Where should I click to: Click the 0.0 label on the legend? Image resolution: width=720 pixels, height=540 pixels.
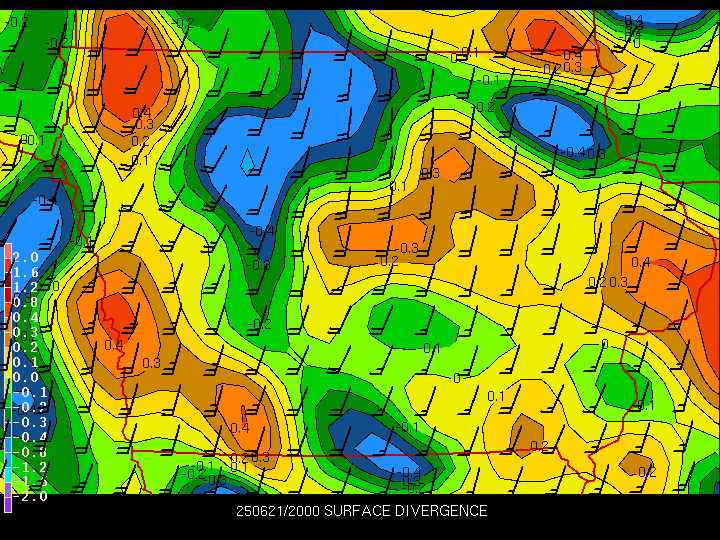tap(26, 377)
